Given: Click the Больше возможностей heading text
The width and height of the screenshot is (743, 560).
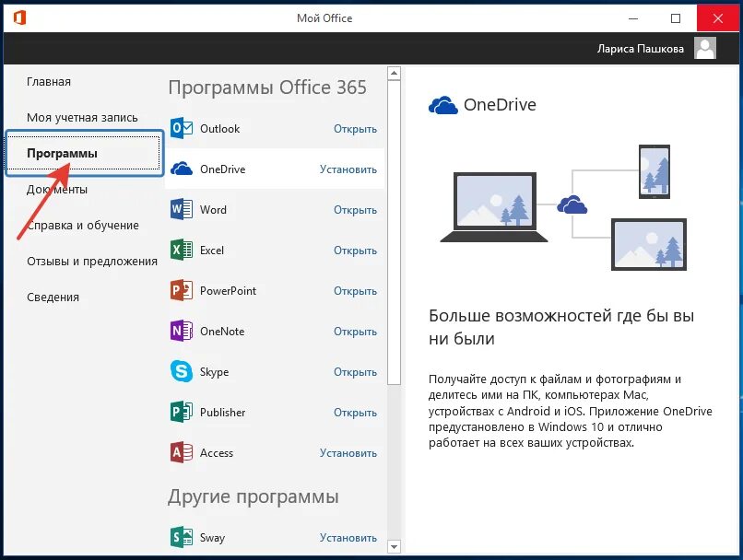Looking at the screenshot, I should point(561,327).
